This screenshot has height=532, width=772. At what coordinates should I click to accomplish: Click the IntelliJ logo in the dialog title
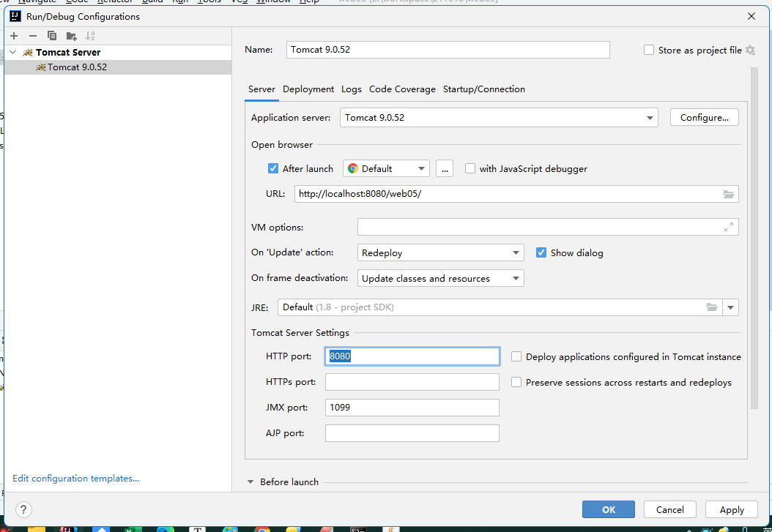point(15,16)
